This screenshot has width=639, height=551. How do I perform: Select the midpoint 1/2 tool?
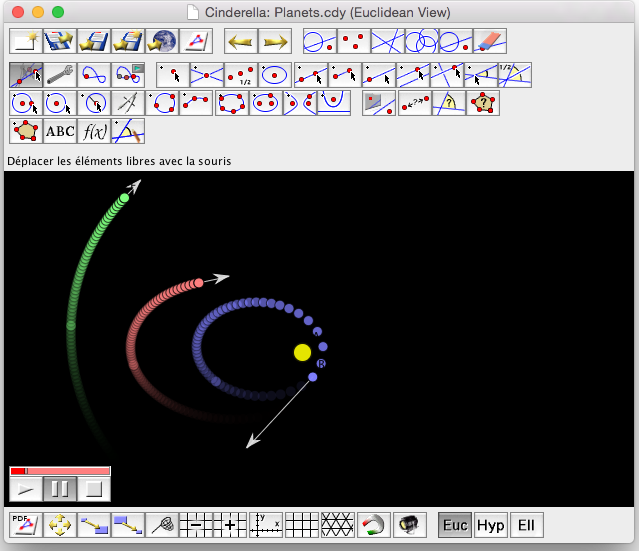point(241,75)
